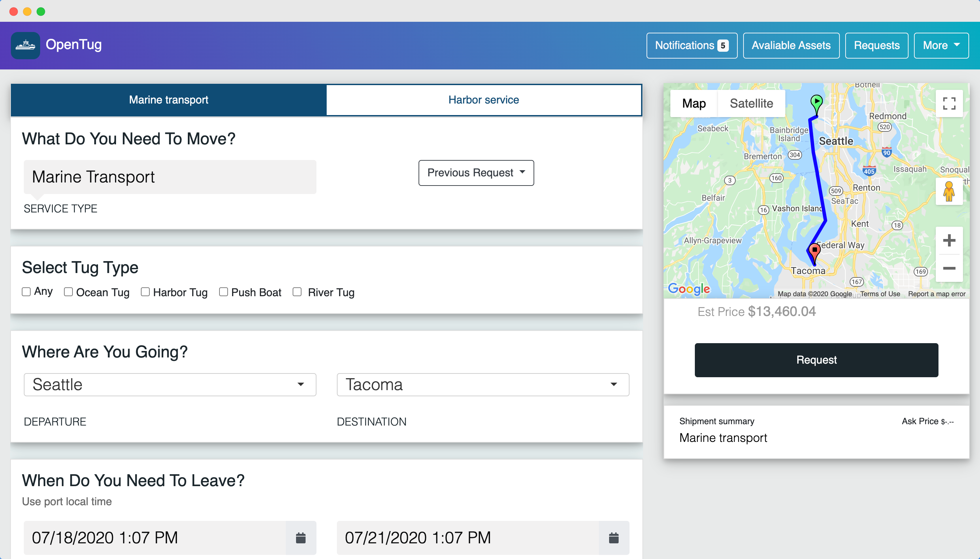The height and width of the screenshot is (559, 980).
Task: Expand the More menu in header
Action: tap(941, 46)
